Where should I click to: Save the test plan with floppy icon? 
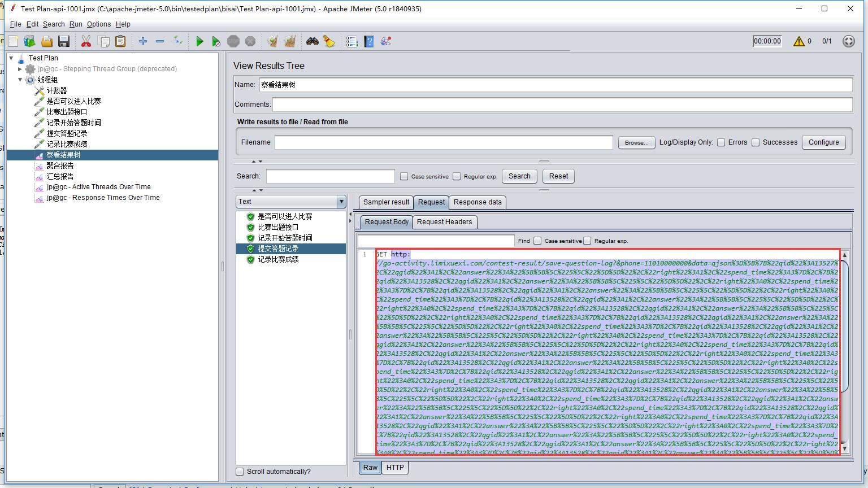(64, 41)
